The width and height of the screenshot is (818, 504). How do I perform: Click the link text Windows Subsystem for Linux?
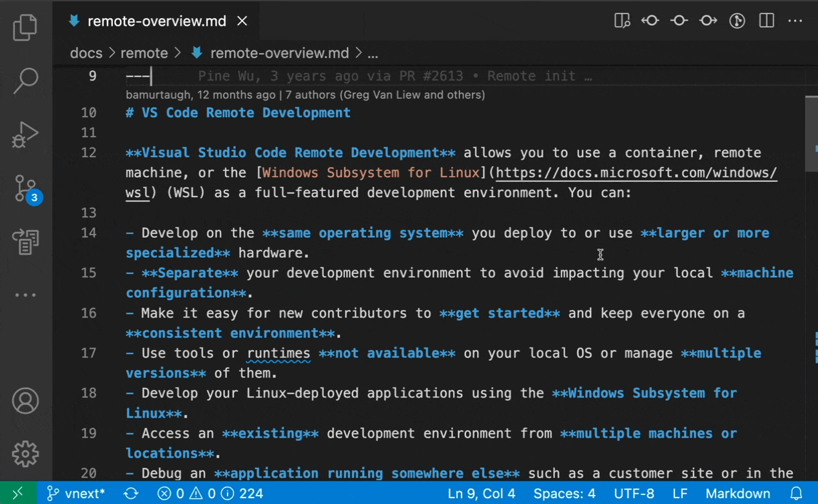tap(371, 173)
